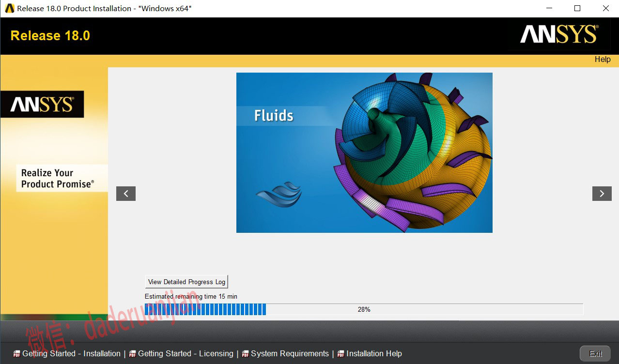Open Getting Started - Installation link
Image resolution: width=619 pixels, height=364 pixels.
click(x=71, y=354)
